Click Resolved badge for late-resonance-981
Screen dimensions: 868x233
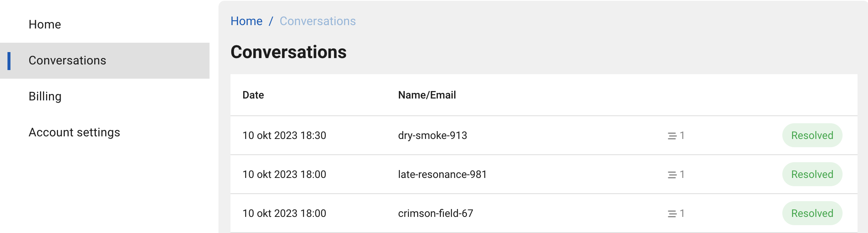click(x=812, y=174)
